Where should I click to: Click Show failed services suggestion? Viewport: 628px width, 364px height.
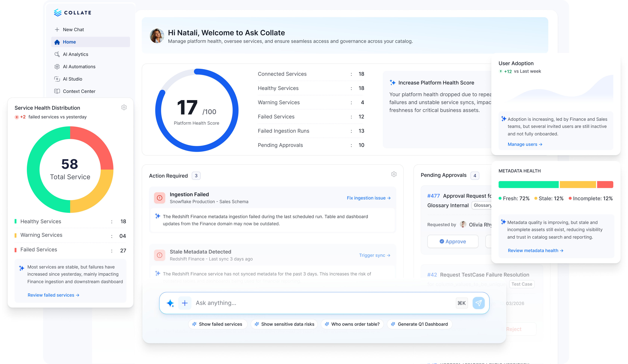click(218, 324)
